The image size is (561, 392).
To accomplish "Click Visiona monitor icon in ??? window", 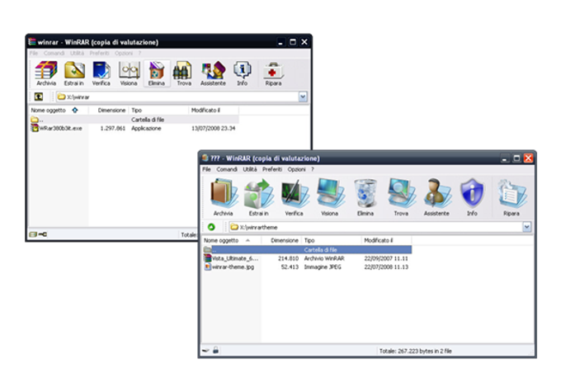I will click(x=330, y=197).
